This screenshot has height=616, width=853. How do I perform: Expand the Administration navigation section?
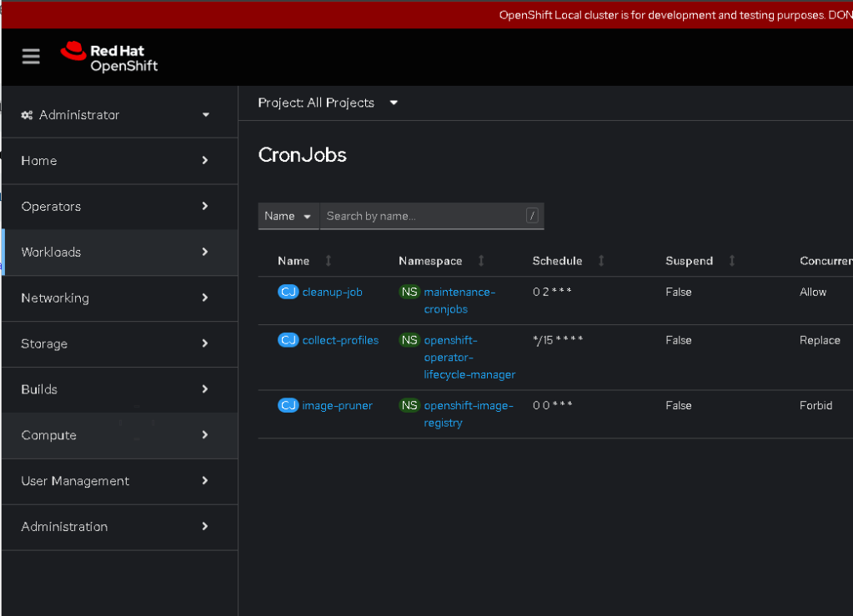[x=120, y=527]
